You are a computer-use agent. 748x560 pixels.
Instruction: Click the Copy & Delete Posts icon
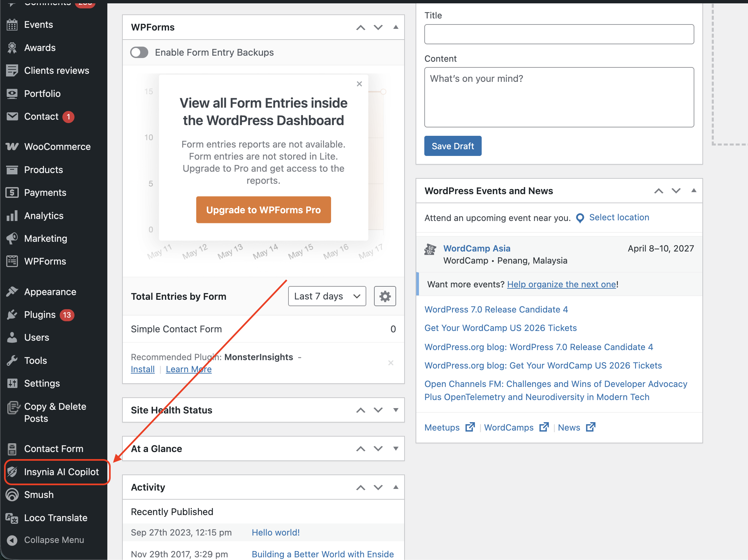[13, 407]
